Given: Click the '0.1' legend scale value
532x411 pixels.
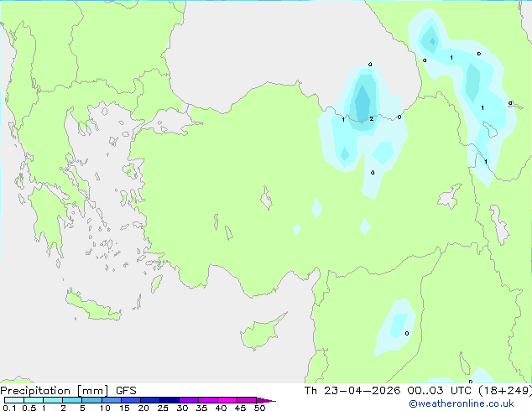Looking at the screenshot, I should coord(9,408).
